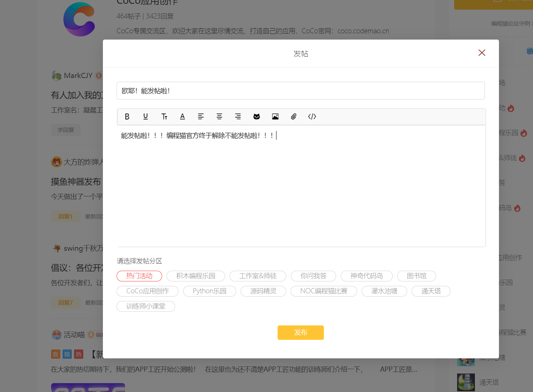The height and width of the screenshot is (392, 533).
Task: Open the 摸鱼神器发布 post in background
Action: click(76, 182)
